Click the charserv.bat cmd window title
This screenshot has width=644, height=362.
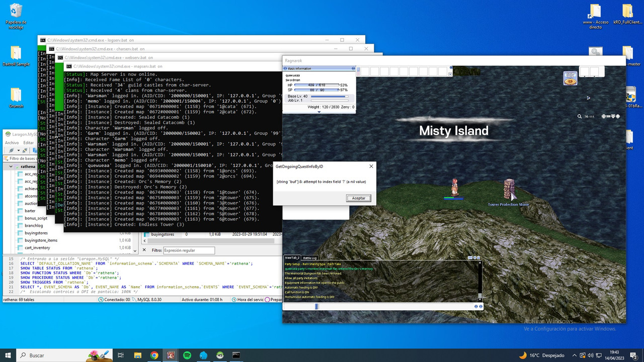(x=101, y=49)
